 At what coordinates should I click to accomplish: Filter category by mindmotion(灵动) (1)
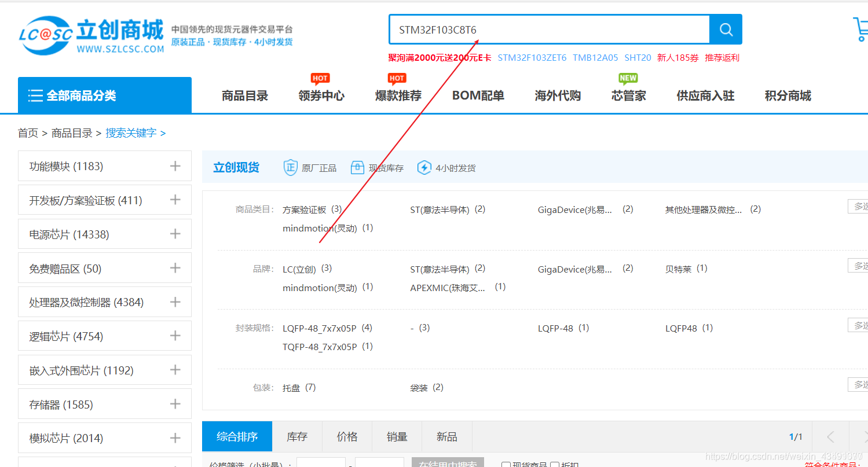(328, 228)
